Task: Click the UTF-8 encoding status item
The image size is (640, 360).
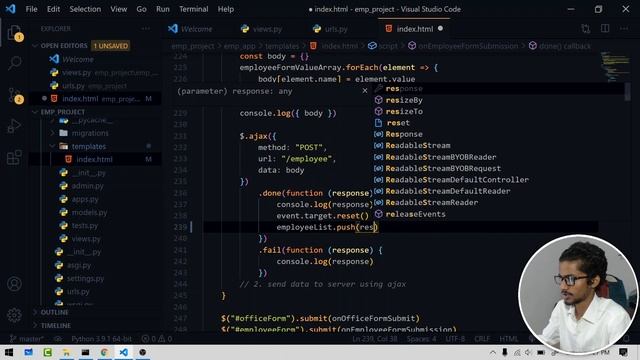Action: pyautogui.click(x=455, y=339)
